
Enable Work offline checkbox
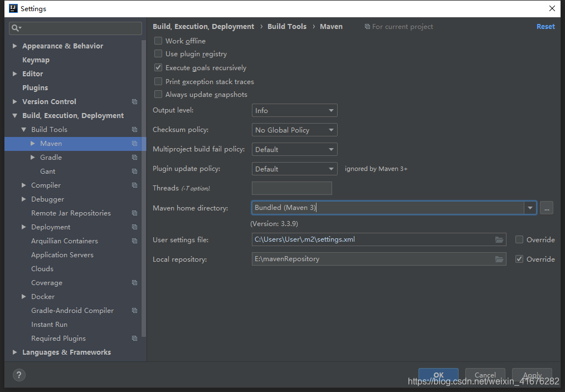158,41
